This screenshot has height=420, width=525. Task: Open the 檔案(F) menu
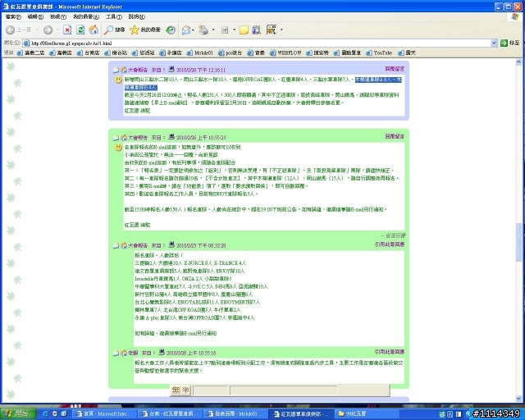13,16
